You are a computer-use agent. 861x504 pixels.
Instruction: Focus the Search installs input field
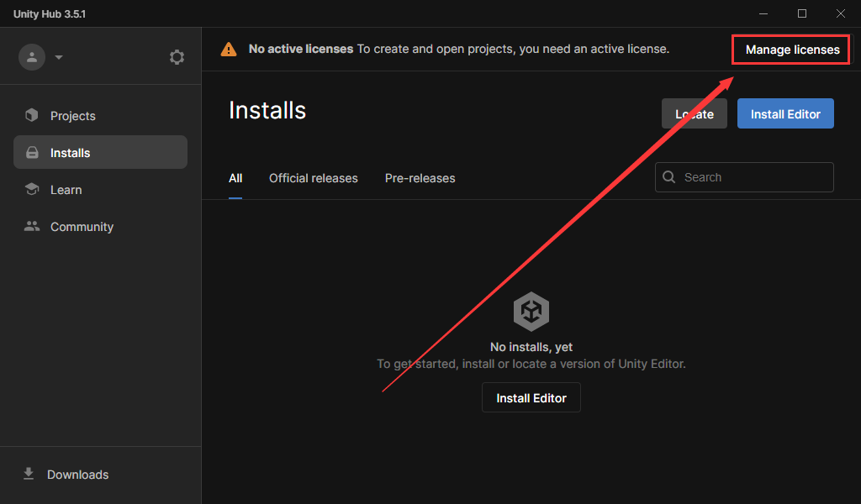[x=753, y=177]
